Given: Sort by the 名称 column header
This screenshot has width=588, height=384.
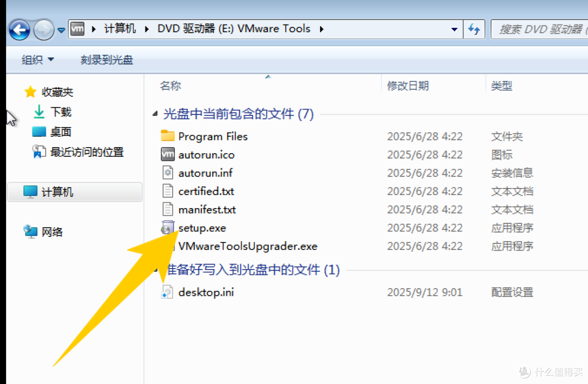Looking at the screenshot, I should pos(170,86).
